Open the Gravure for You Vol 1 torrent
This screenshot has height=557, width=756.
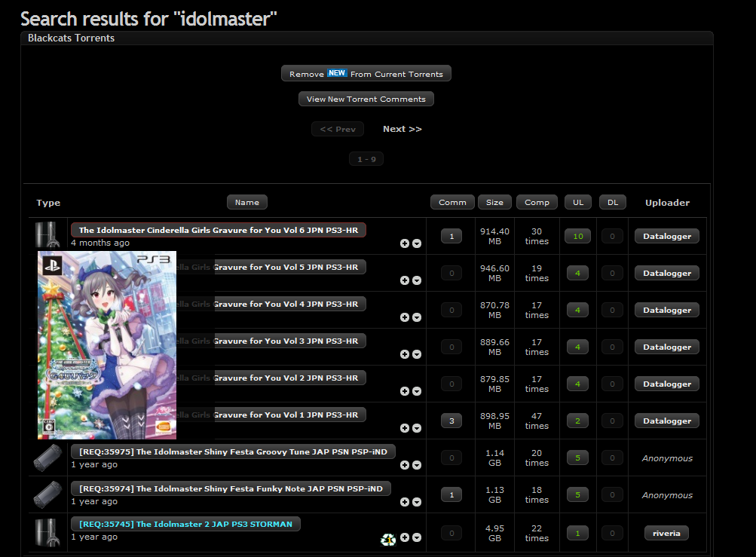click(x=289, y=415)
